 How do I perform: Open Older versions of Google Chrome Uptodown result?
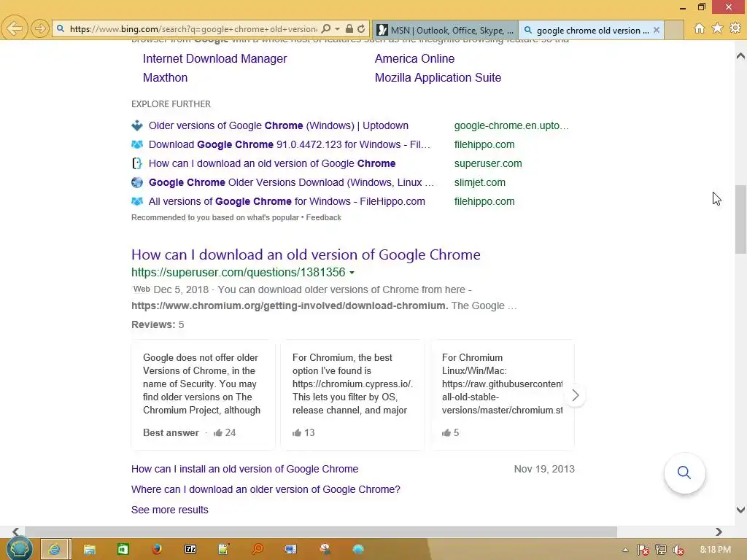[278, 125]
